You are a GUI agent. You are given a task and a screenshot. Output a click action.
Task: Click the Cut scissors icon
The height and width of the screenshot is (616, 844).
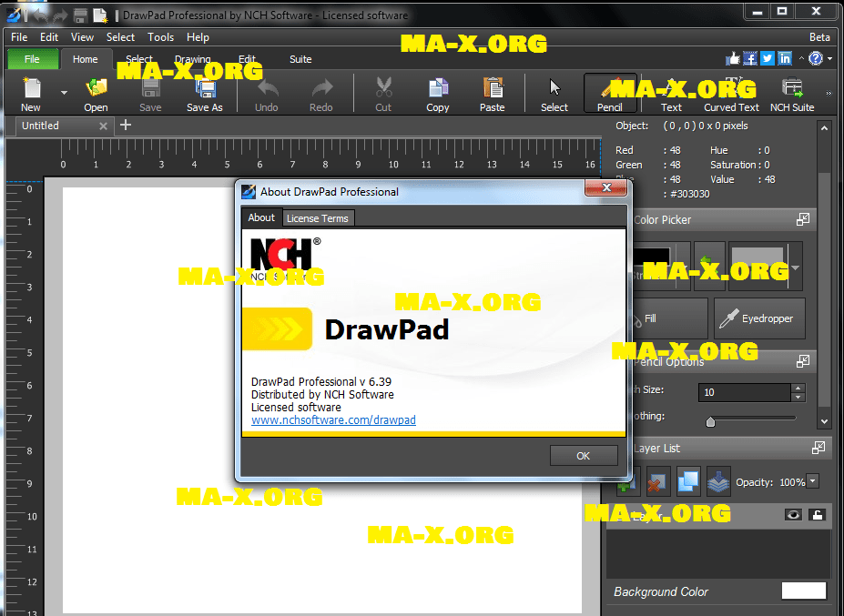[x=384, y=87]
